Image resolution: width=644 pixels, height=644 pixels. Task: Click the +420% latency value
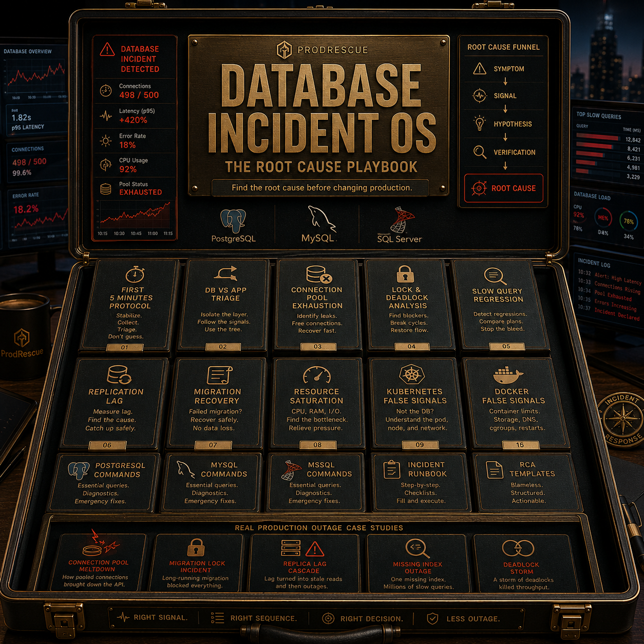pos(133,120)
